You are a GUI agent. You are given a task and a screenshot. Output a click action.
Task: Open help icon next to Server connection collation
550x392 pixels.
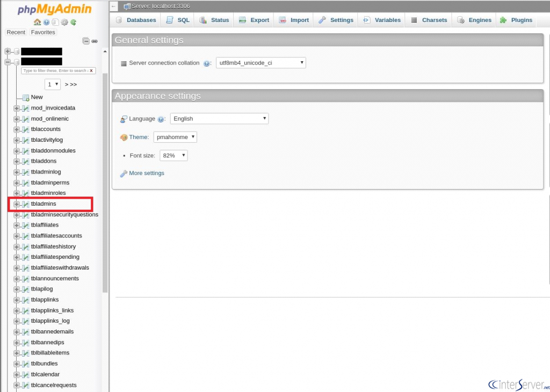tap(206, 63)
